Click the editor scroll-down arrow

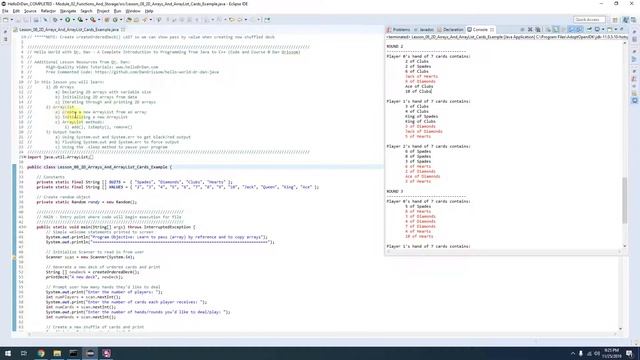(620, 329)
